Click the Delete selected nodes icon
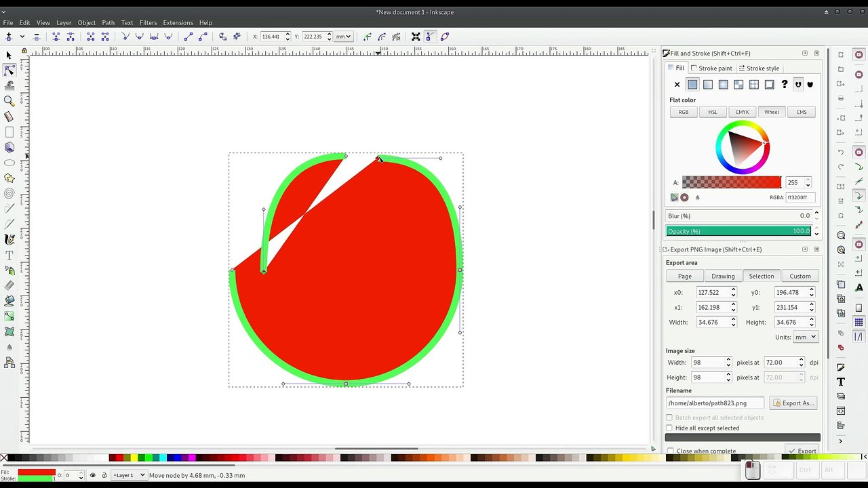This screenshot has width=868, height=488. coord(37,37)
